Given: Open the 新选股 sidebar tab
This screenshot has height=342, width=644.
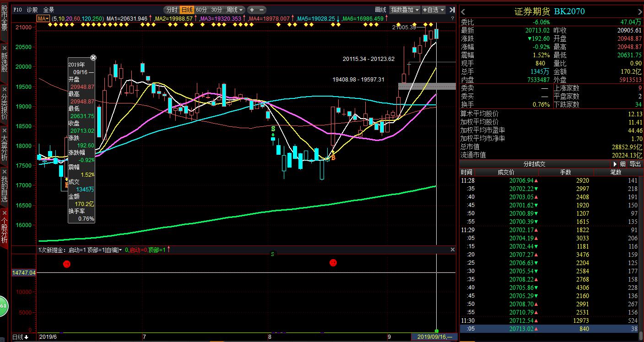Looking at the screenshot, I should pyautogui.click(x=4, y=63).
